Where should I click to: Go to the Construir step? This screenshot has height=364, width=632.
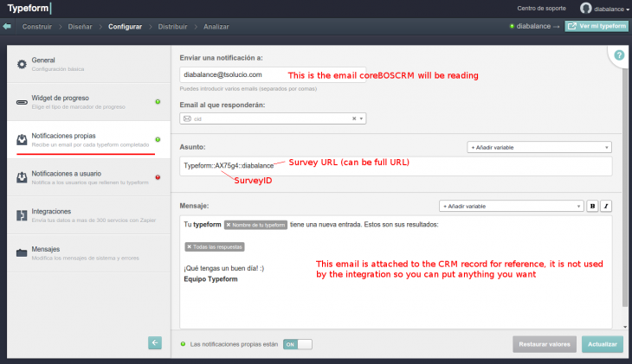pyautogui.click(x=37, y=27)
